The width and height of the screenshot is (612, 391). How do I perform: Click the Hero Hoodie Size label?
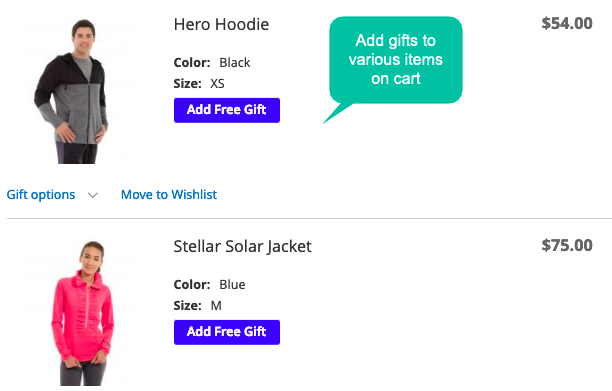click(x=188, y=84)
